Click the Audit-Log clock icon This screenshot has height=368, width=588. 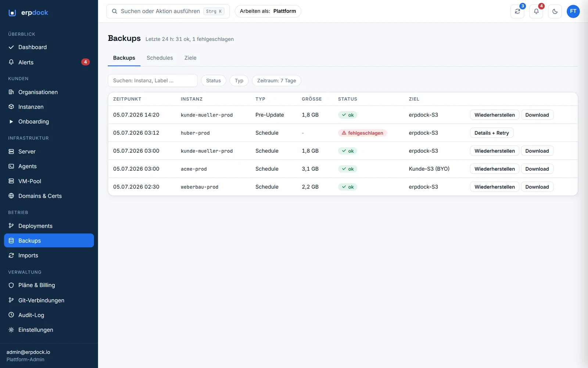tap(11, 315)
